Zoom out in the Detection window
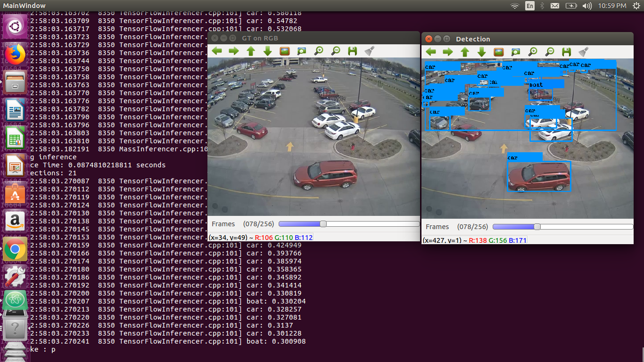The width and height of the screenshot is (644, 362). pos(549,52)
